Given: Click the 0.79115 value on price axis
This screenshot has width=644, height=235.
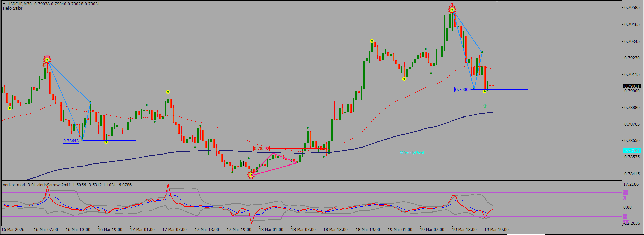Looking at the screenshot, I should (x=632, y=75).
